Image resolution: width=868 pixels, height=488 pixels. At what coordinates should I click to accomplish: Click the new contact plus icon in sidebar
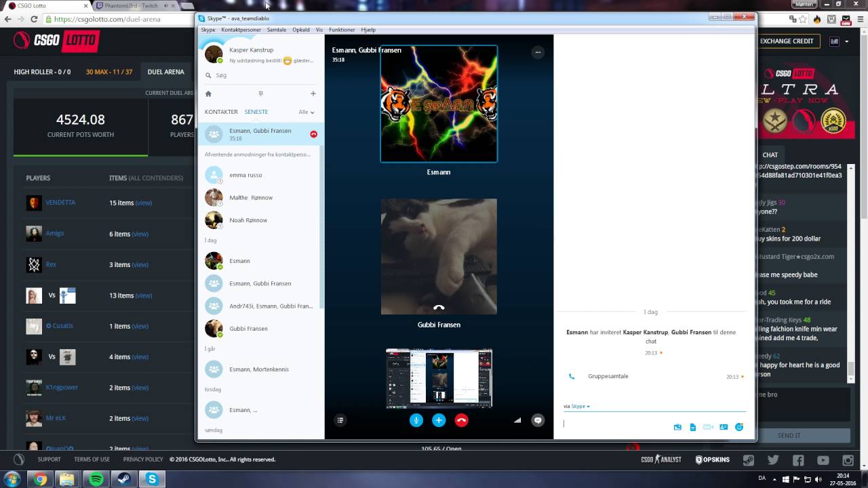point(313,94)
